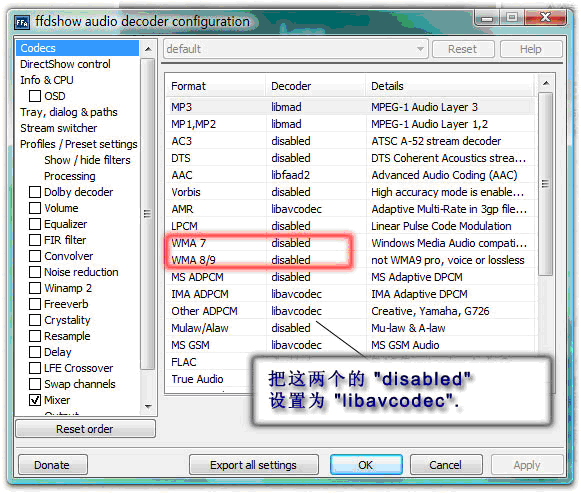Image resolution: width=581 pixels, height=494 pixels.
Task: Check the Equalizer filter box
Action: pos(35,224)
